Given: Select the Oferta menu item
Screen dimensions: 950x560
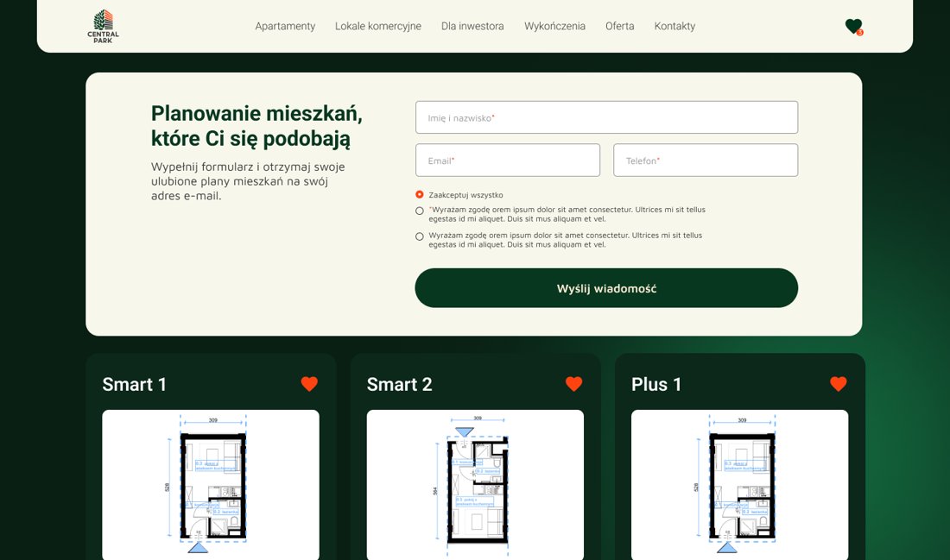Looking at the screenshot, I should pyautogui.click(x=620, y=26).
